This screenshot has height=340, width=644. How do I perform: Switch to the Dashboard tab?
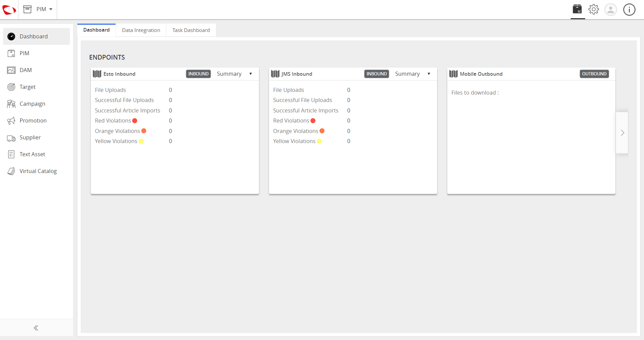pos(97,30)
